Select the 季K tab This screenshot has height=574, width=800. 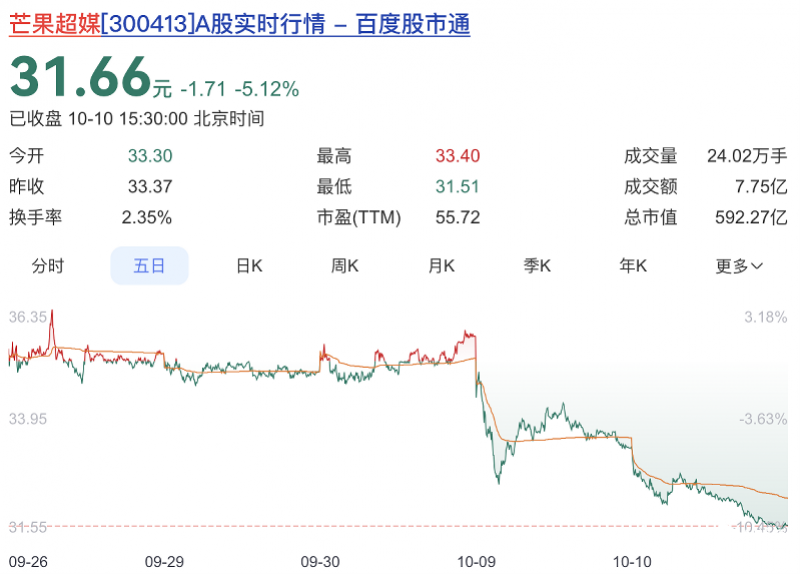[x=537, y=266]
